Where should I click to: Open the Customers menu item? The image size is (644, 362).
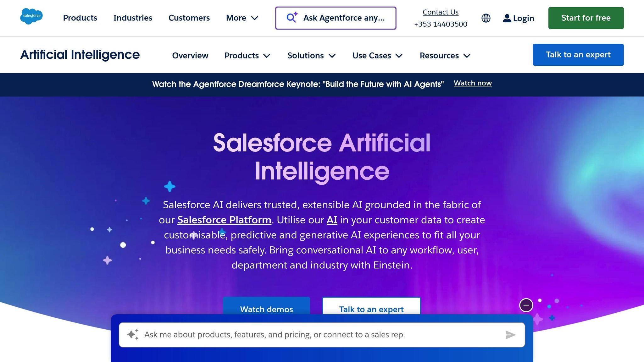(189, 18)
